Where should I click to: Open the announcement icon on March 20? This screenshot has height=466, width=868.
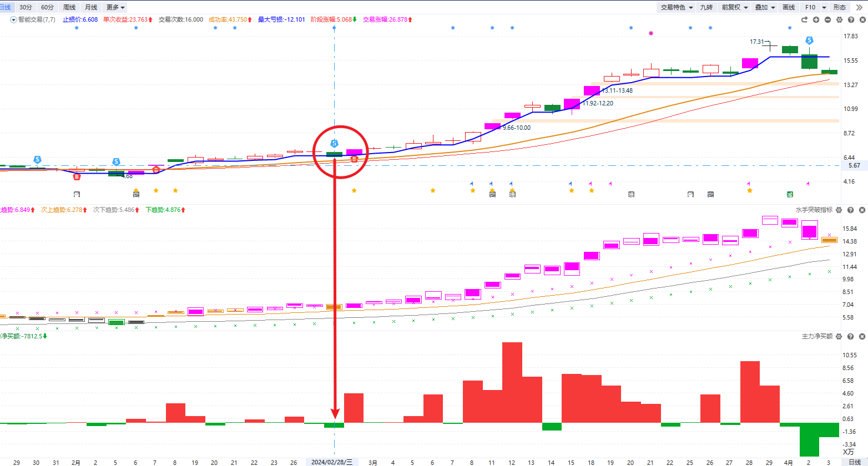(x=631, y=194)
